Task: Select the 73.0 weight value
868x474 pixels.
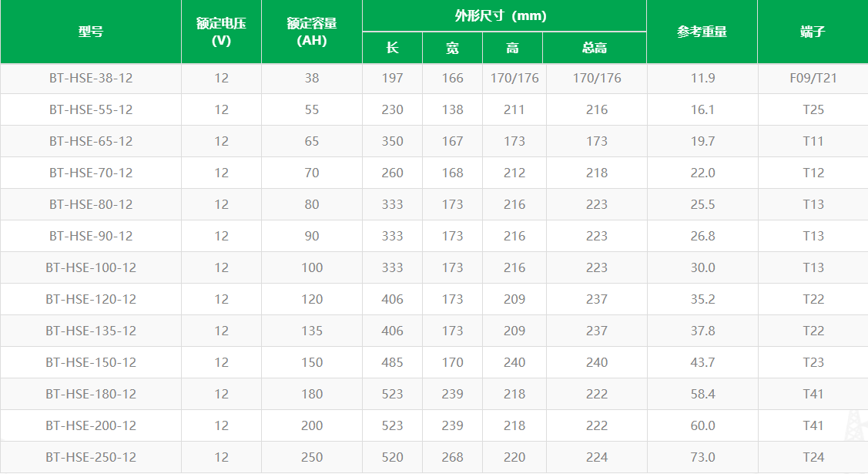Action: click(702, 457)
